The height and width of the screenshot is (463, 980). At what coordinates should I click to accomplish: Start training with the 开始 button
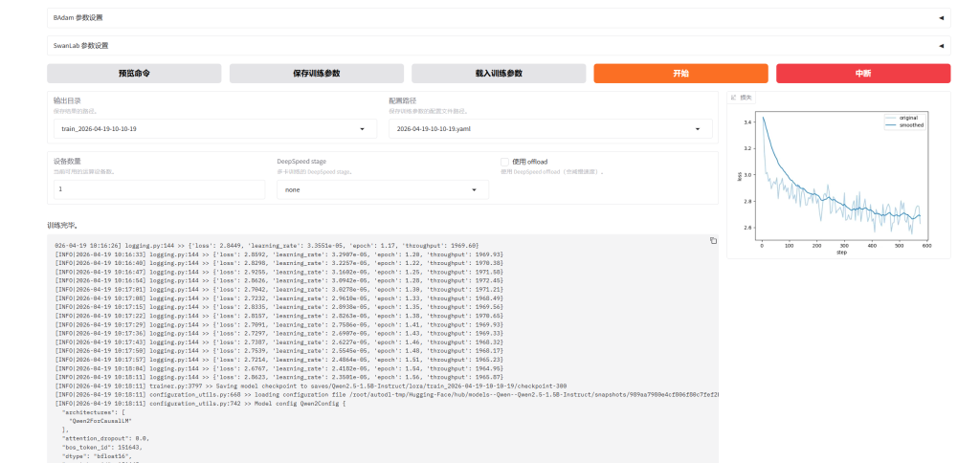pos(680,73)
